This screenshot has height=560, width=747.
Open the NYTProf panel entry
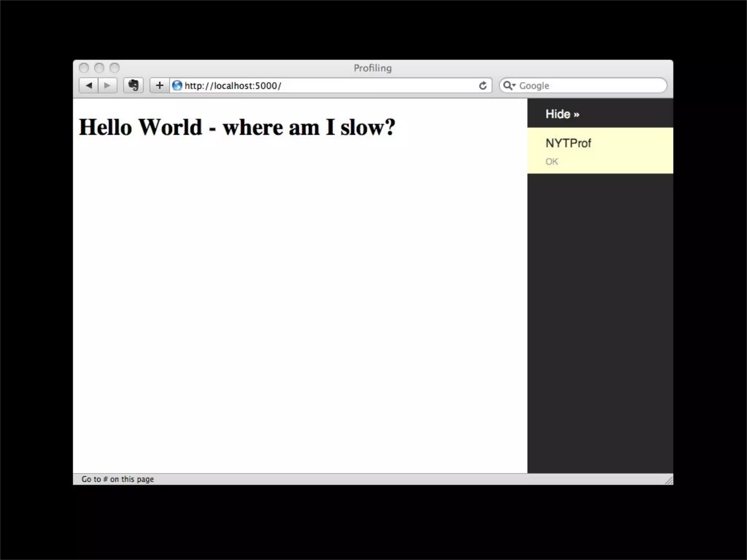[x=568, y=143]
